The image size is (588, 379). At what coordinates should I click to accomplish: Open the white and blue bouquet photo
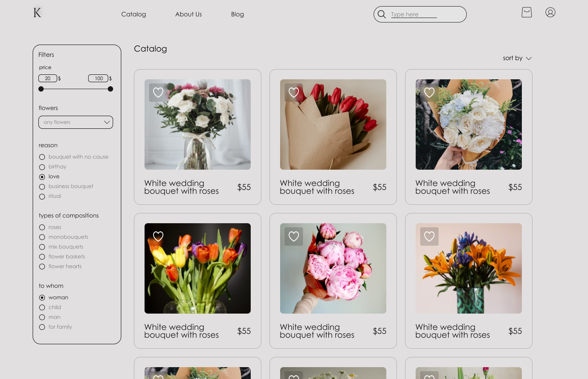[469, 124]
